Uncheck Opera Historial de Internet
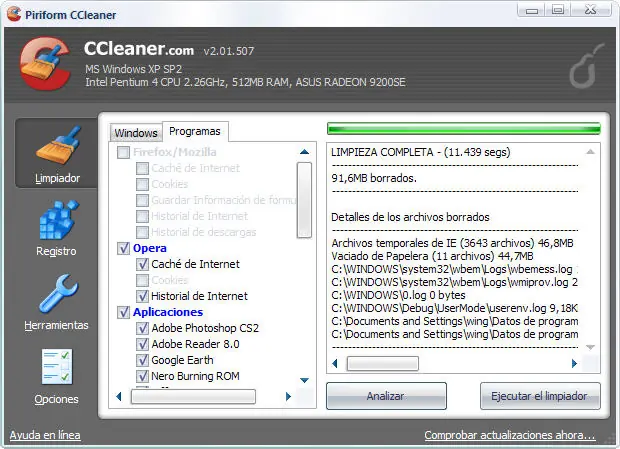 pyautogui.click(x=142, y=296)
